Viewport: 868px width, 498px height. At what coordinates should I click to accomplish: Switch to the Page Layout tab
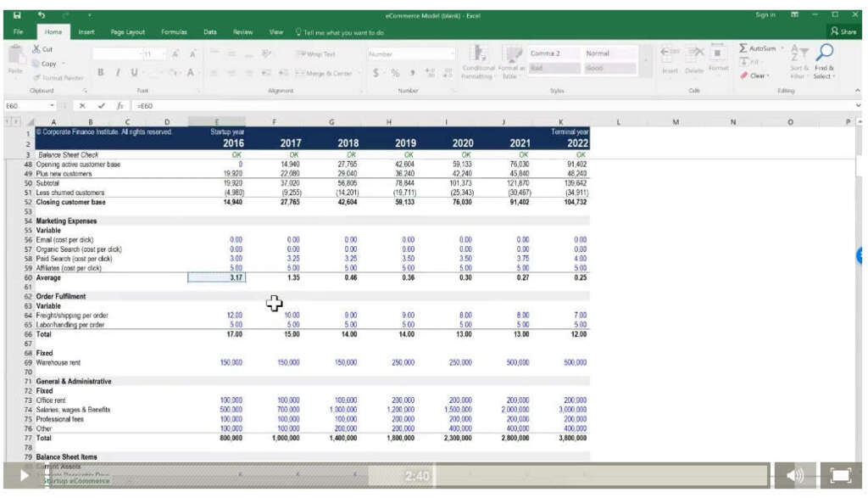[128, 32]
